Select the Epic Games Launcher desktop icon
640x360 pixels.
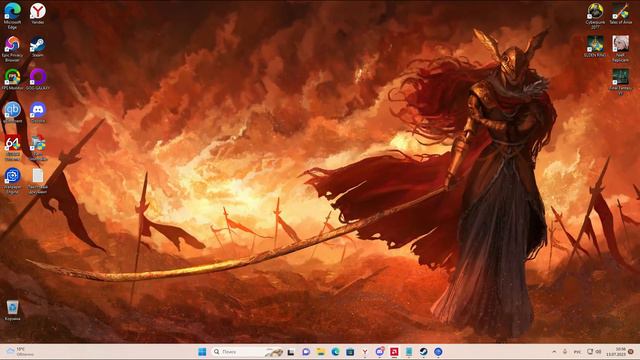point(38,148)
